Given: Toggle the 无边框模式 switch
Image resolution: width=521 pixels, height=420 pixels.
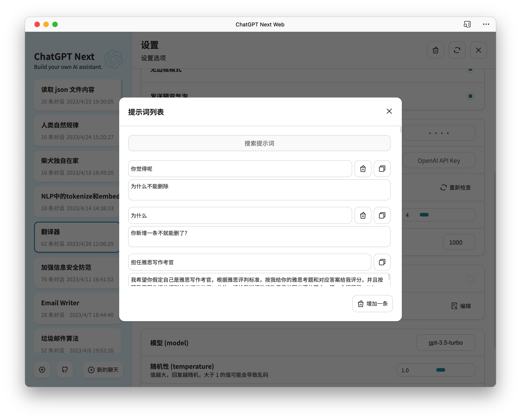Looking at the screenshot, I should pyautogui.click(x=470, y=69).
